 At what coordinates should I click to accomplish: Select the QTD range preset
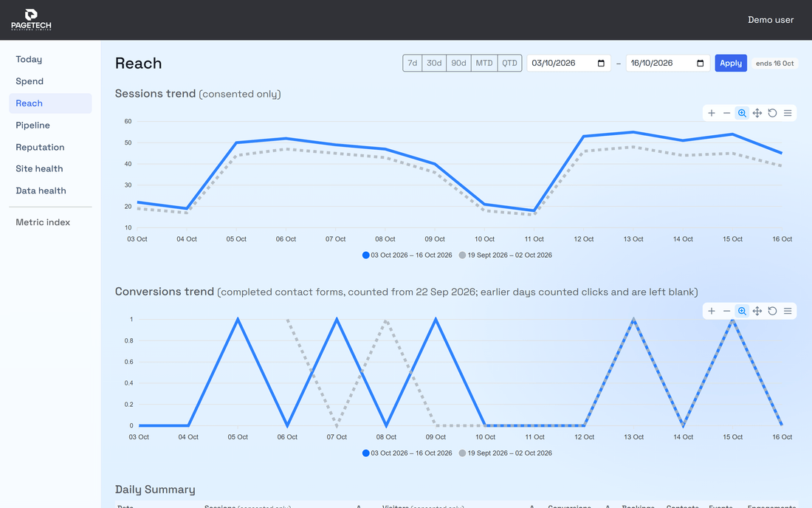[509, 63]
